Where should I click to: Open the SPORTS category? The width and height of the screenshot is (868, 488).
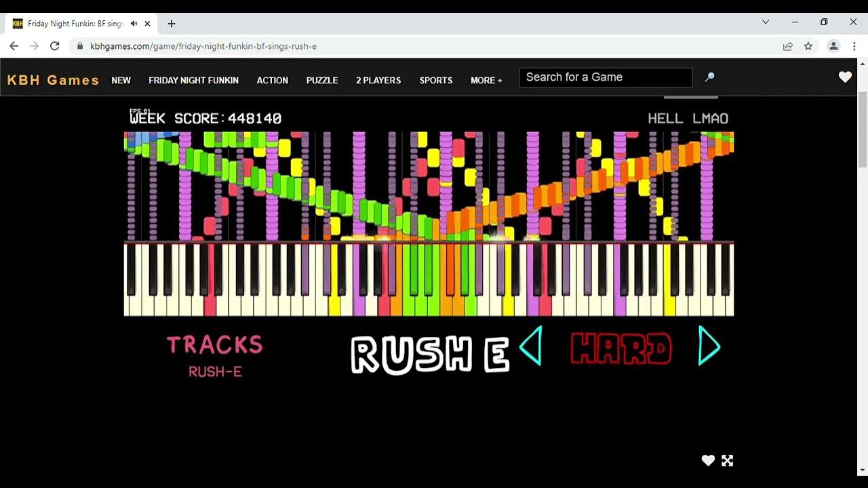pyautogui.click(x=436, y=80)
